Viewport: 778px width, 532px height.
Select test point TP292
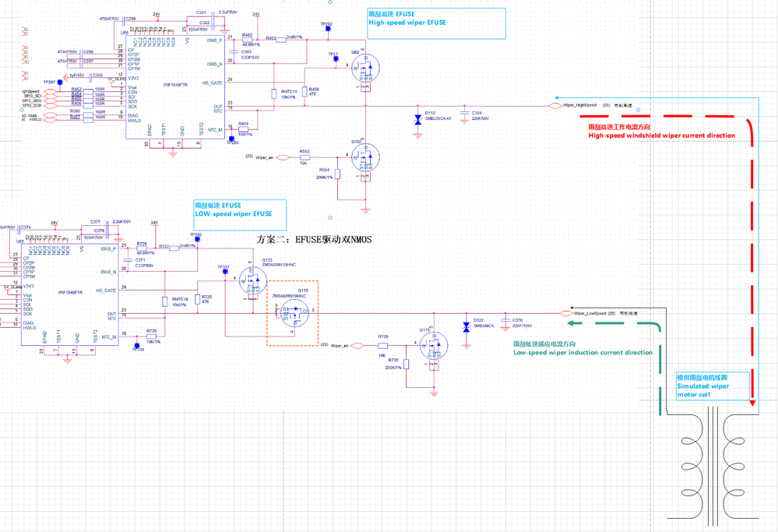[x=328, y=29]
